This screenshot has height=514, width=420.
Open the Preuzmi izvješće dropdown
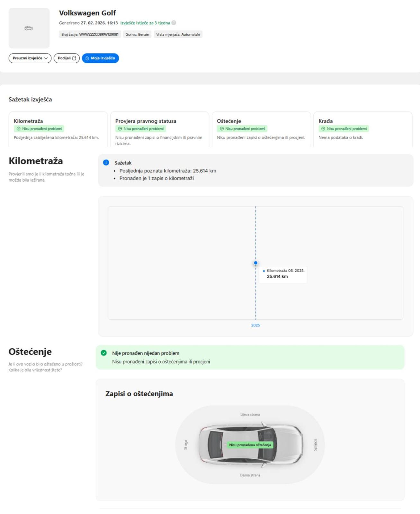click(x=30, y=58)
